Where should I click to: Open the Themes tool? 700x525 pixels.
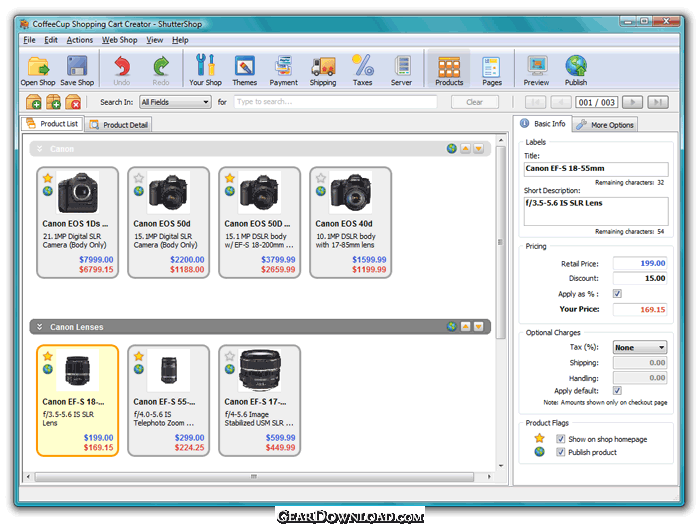(245, 70)
